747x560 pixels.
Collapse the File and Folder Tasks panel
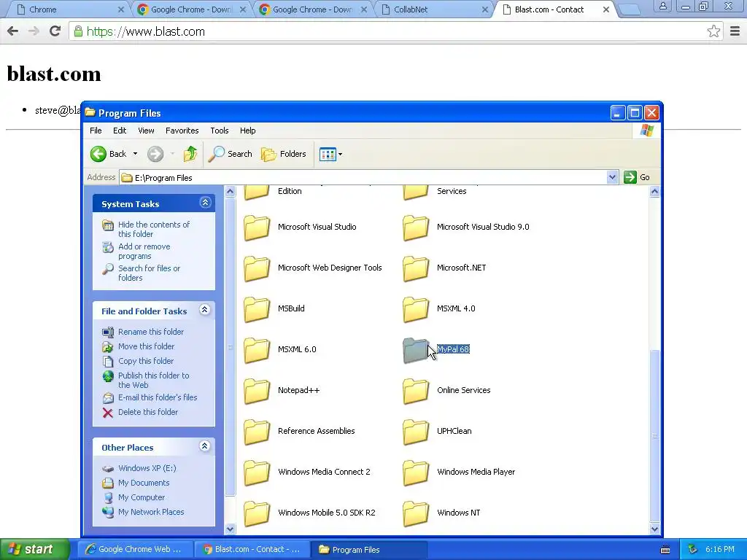(205, 310)
